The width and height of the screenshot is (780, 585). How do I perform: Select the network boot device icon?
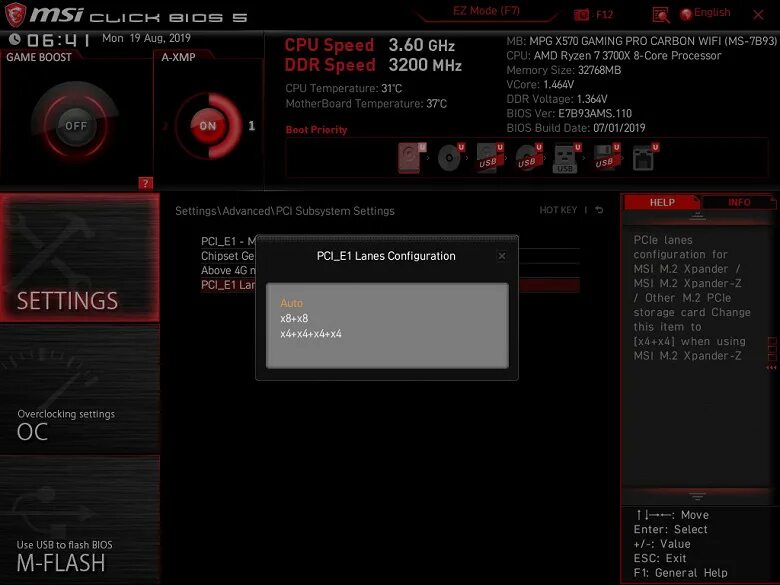(x=644, y=158)
